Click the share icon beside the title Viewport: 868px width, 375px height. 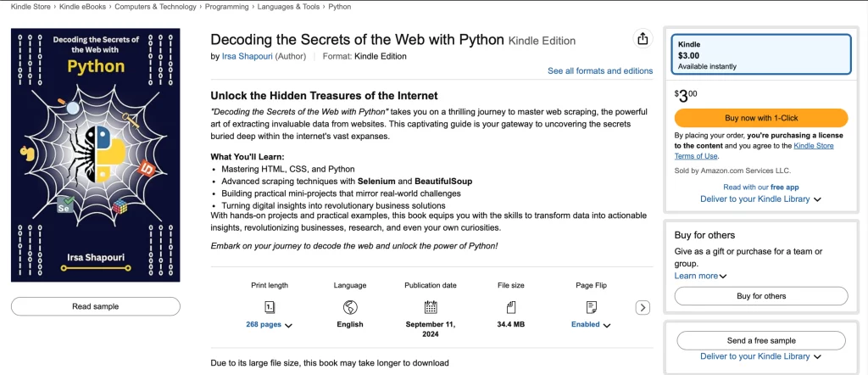pyautogui.click(x=643, y=39)
